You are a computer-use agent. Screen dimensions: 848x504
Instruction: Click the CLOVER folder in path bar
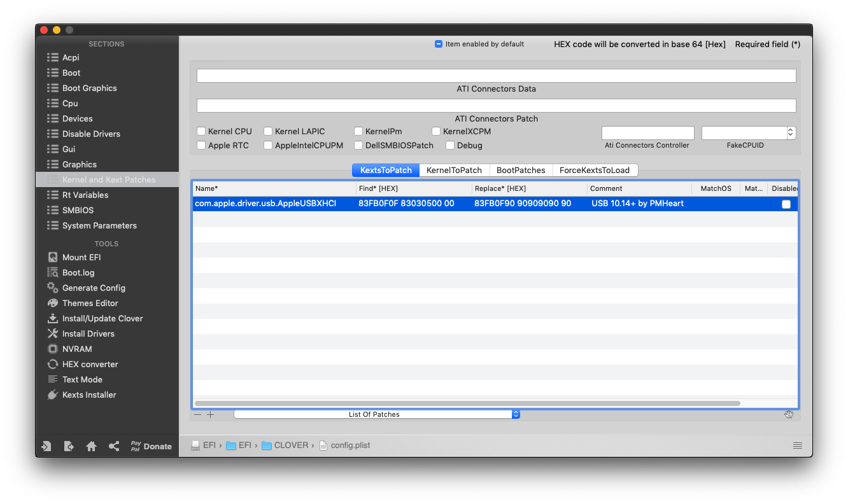(x=285, y=445)
